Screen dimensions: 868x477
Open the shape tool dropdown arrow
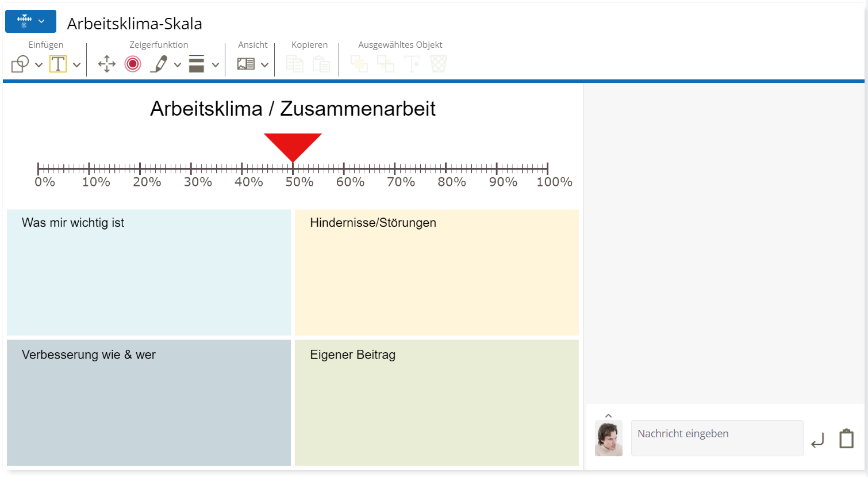39,65
